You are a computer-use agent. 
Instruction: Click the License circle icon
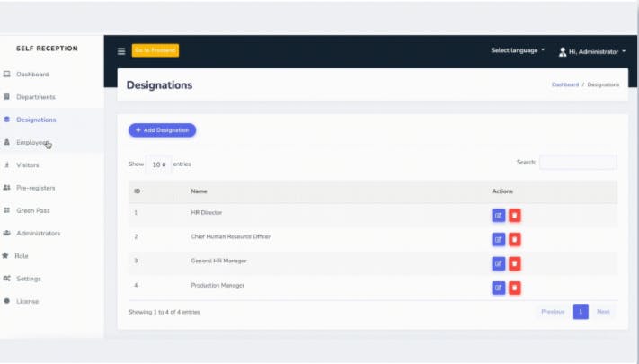pyautogui.click(x=6, y=301)
